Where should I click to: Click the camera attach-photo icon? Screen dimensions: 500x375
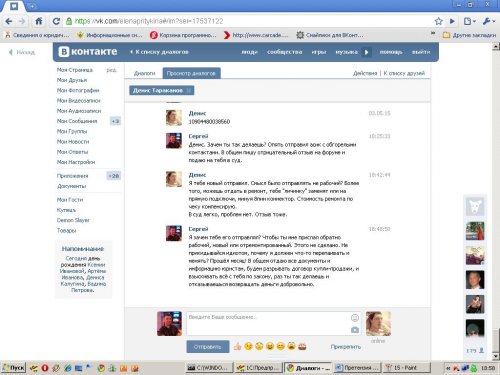point(355,330)
